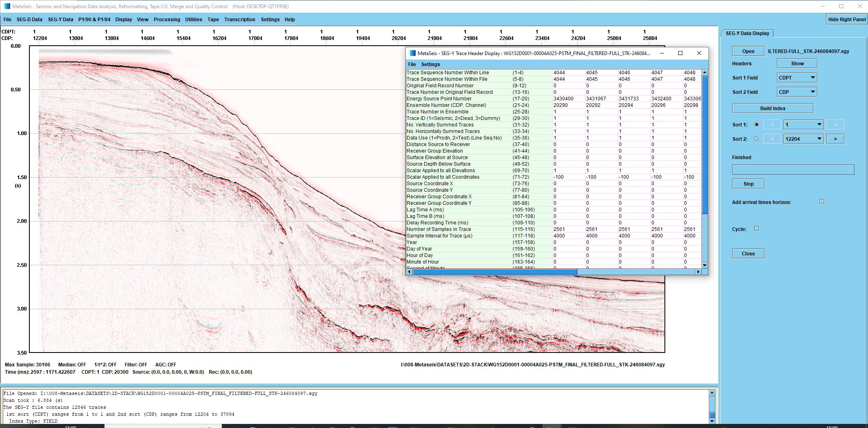868x428 pixels.
Task: Click trace header horizontal scroll-left arrow
Action: click(410, 272)
